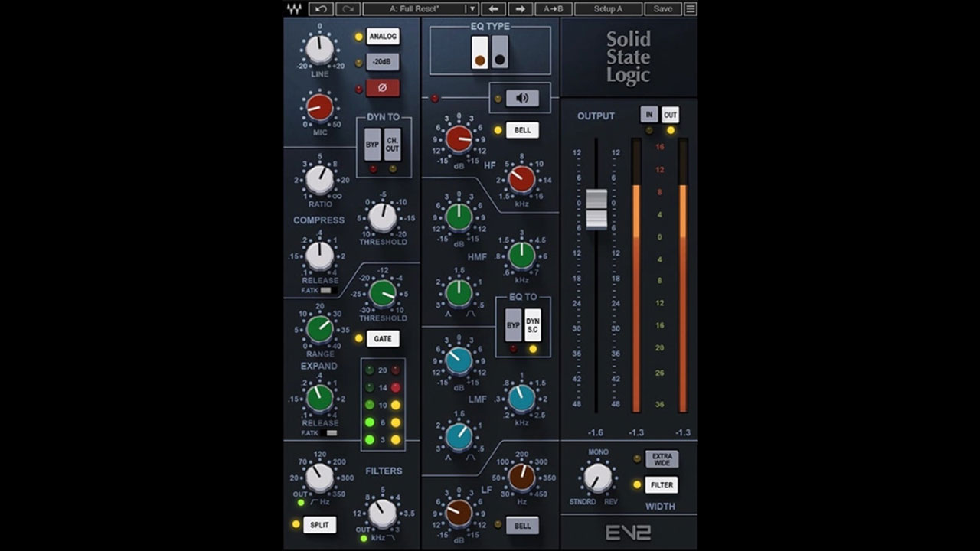
Task: Click the red MIC gain knob
Action: tap(319, 107)
